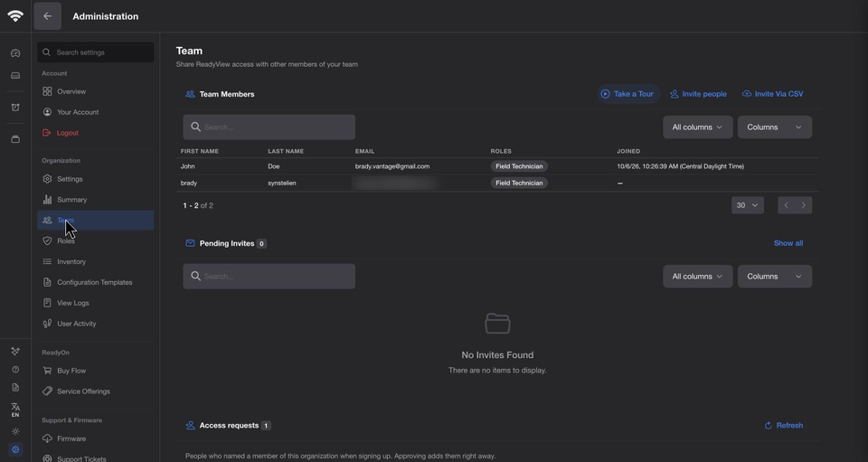Open the Team Members Columns dropdown
The height and width of the screenshot is (462, 868).
point(775,127)
